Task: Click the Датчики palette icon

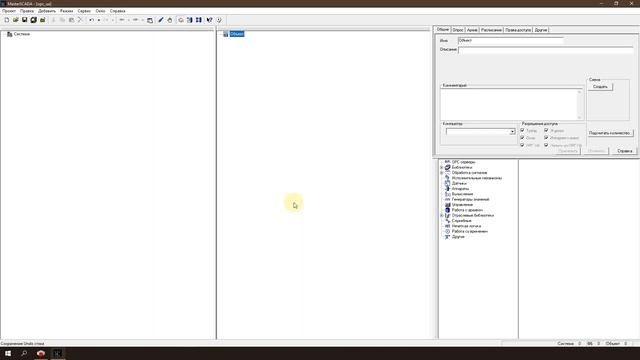Action: pyautogui.click(x=447, y=183)
